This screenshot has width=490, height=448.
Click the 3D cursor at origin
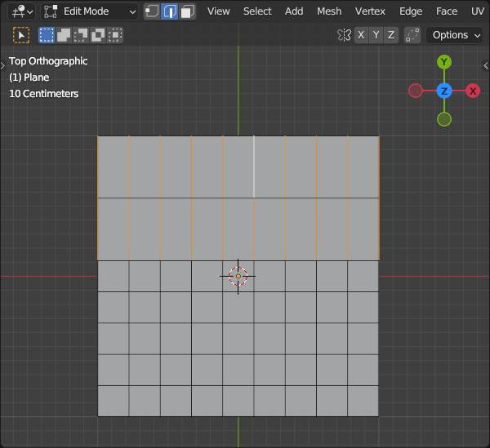tap(238, 277)
